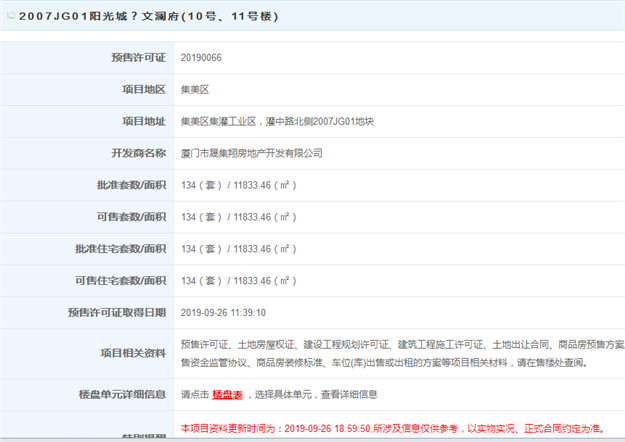Click developer name 厦门市晟集翔房地产开发有限公司
Screen dimensions: 625x442
(x=251, y=153)
